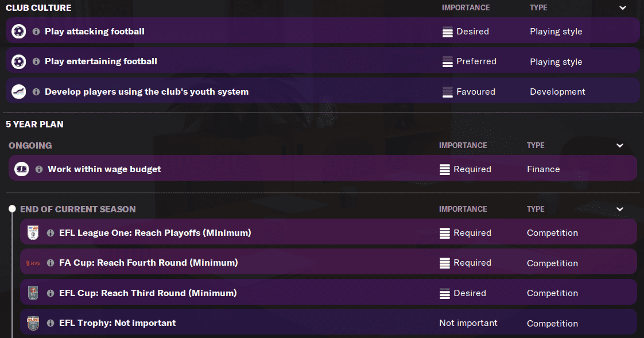Click the football icon beside Play attacking football
This screenshot has height=338, width=644.
coord(18,32)
